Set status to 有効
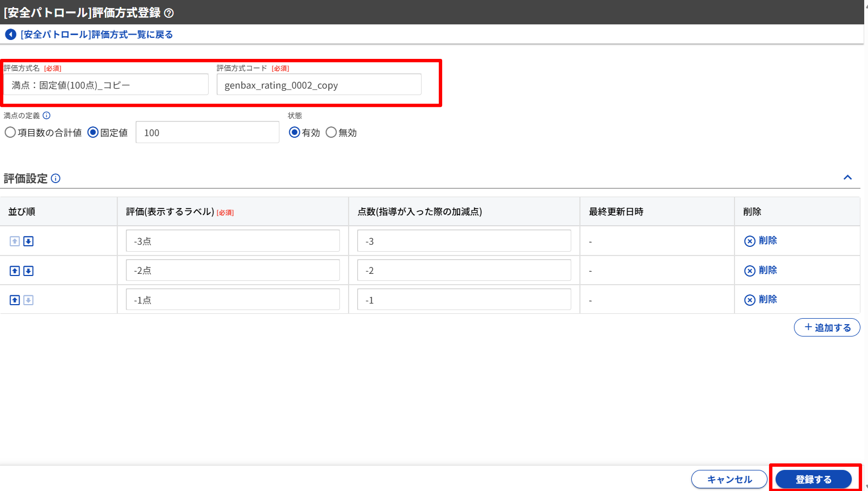This screenshot has width=868, height=491. (x=295, y=132)
